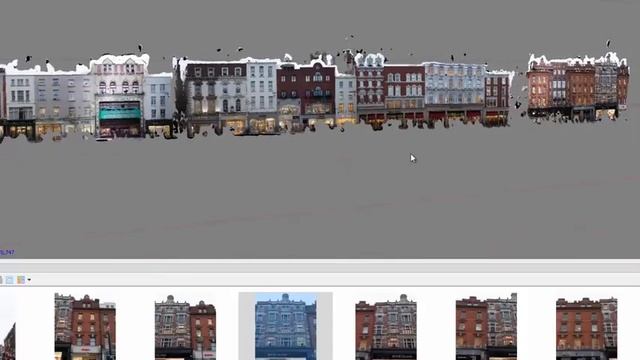Viewport: 640px width, 360px height.
Task: Select the second thumbnail, grey building with brick right
Action: [x=185, y=327]
